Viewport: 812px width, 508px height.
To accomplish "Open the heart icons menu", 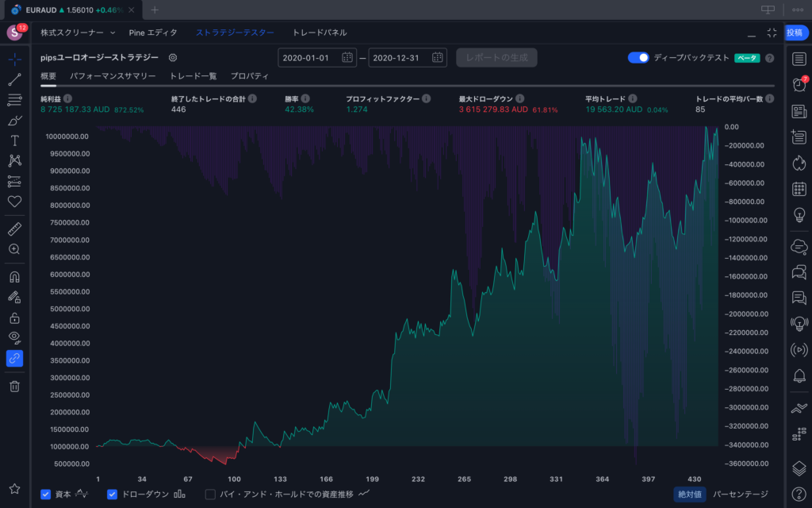I will (14, 201).
